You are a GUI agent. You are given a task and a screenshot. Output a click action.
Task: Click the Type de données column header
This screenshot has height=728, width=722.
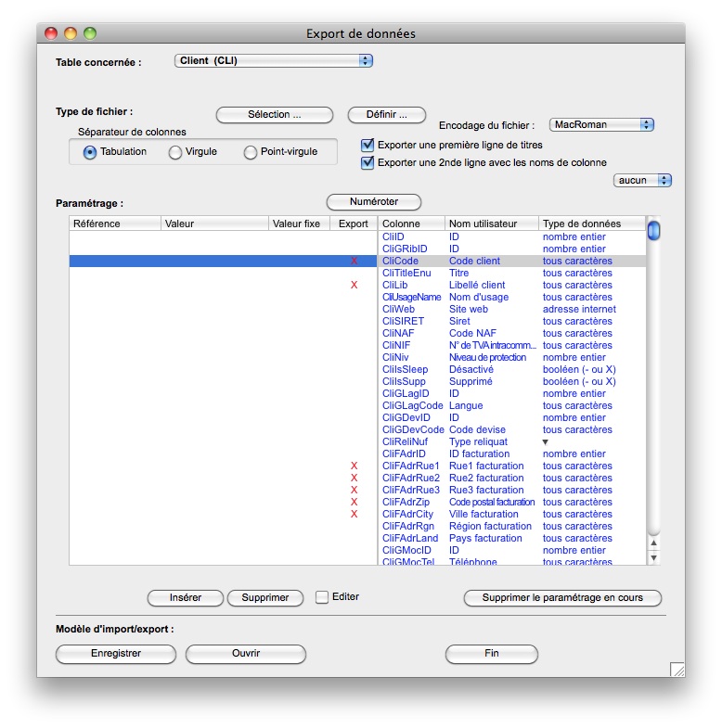[x=592, y=224]
